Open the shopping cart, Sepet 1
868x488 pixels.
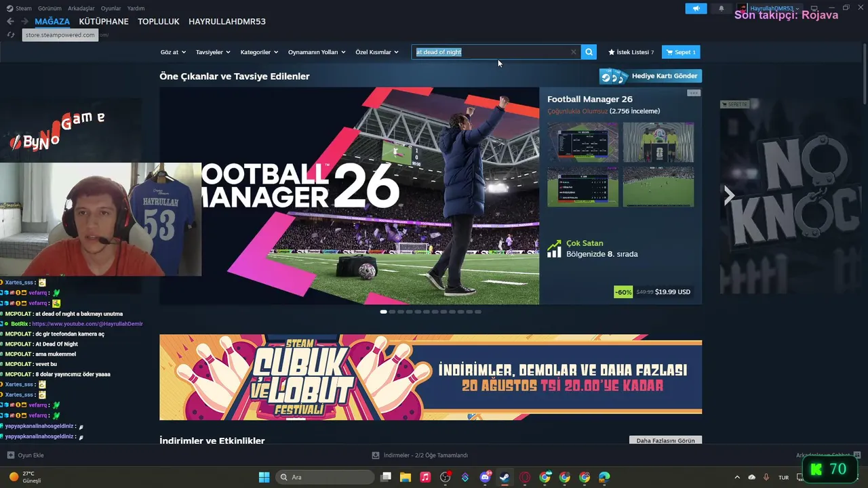pos(681,52)
